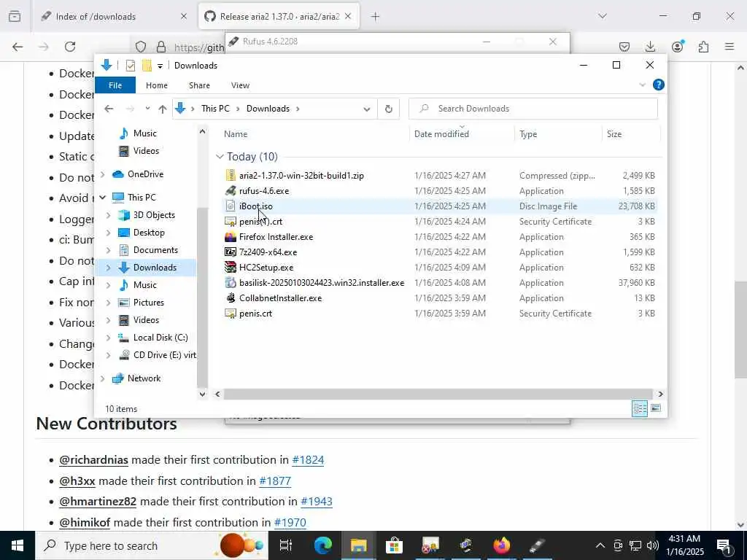
Task: Collapse the Today (10) group
Action: [220, 157]
